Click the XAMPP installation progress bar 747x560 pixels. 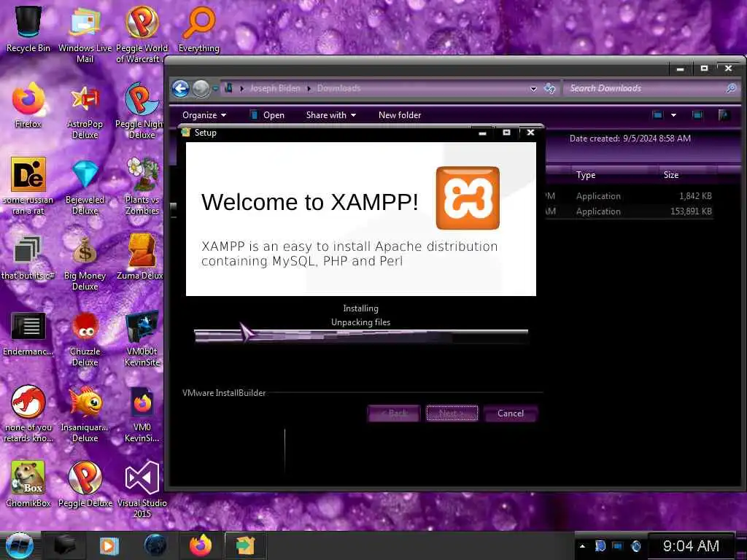coord(360,335)
